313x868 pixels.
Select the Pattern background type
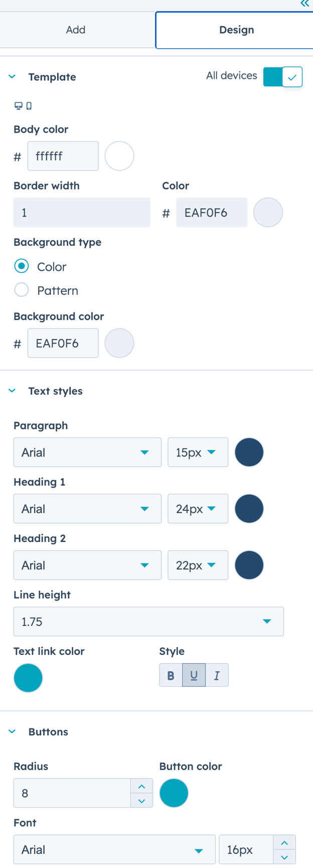(22, 290)
